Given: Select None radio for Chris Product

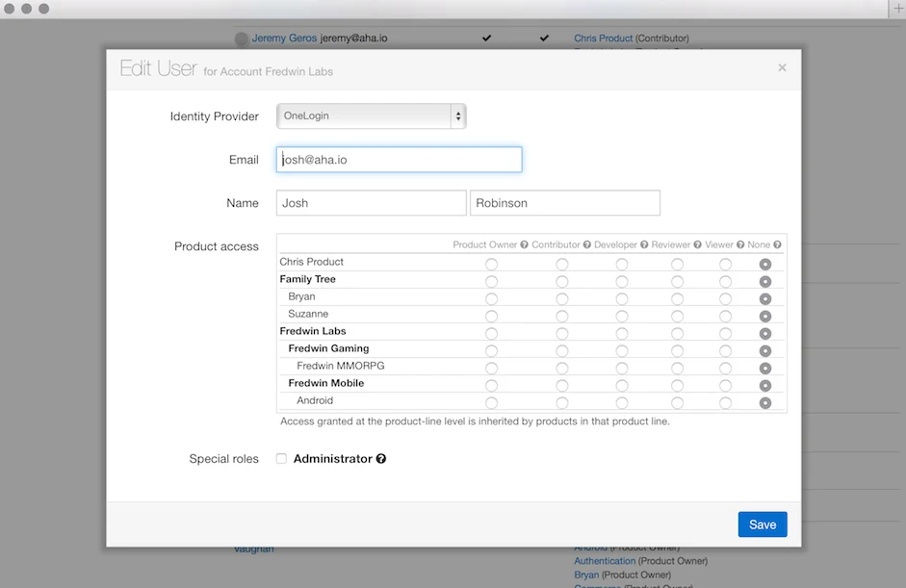Looking at the screenshot, I should point(765,264).
